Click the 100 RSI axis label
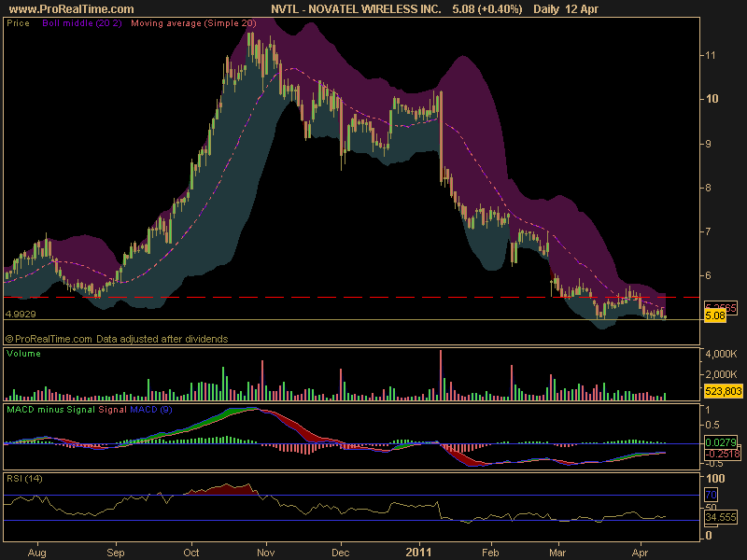 [715, 479]
